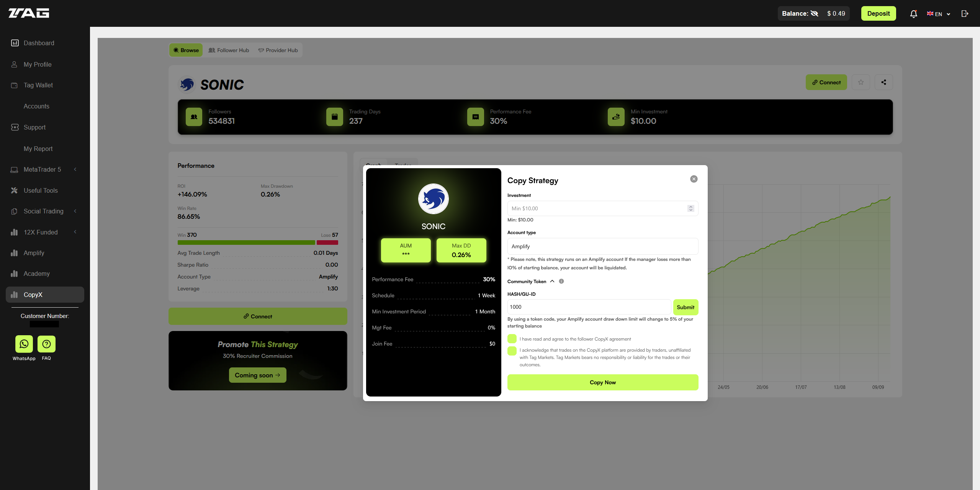Click the FAQ question mark icon
Screen dimensions: 980x490
tap(46, 344)
